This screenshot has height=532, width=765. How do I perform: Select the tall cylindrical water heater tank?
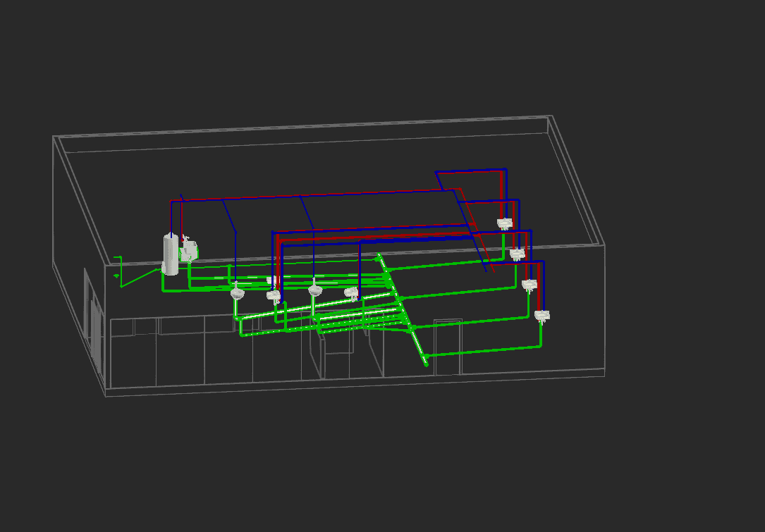170,254
